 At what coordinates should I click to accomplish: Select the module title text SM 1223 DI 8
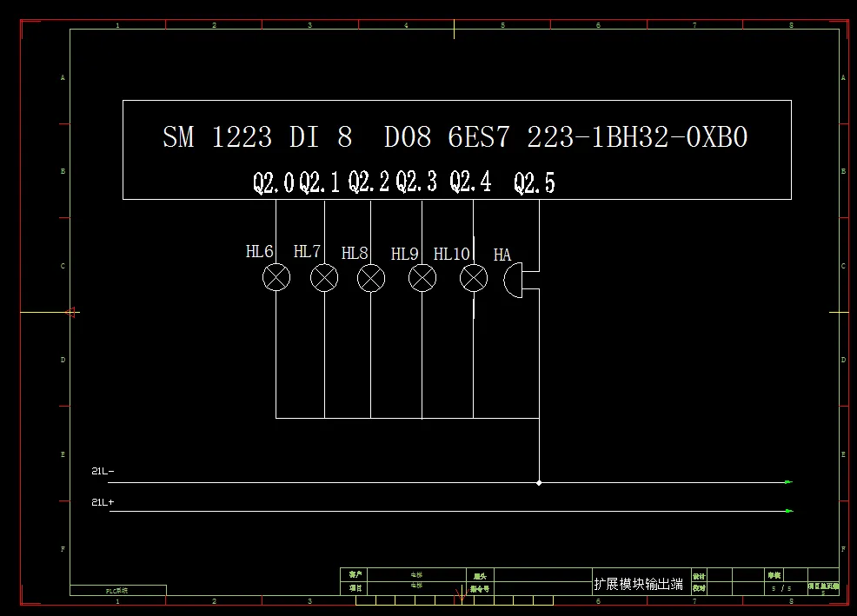tap(257, 136)
